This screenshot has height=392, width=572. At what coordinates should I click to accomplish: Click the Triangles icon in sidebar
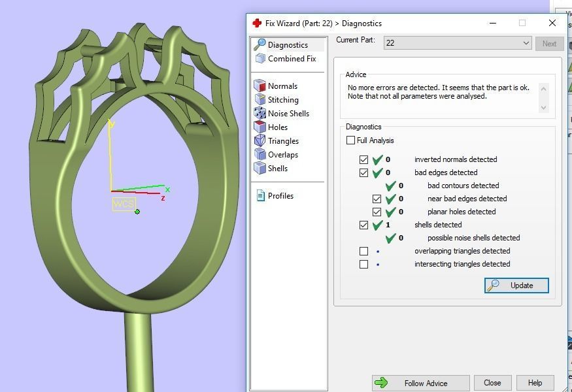[x=260, y=140]
